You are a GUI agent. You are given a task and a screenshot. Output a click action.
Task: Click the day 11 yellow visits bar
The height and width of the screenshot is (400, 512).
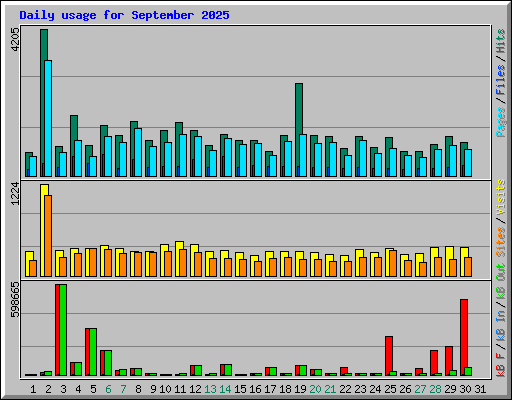tap(179, 245)
